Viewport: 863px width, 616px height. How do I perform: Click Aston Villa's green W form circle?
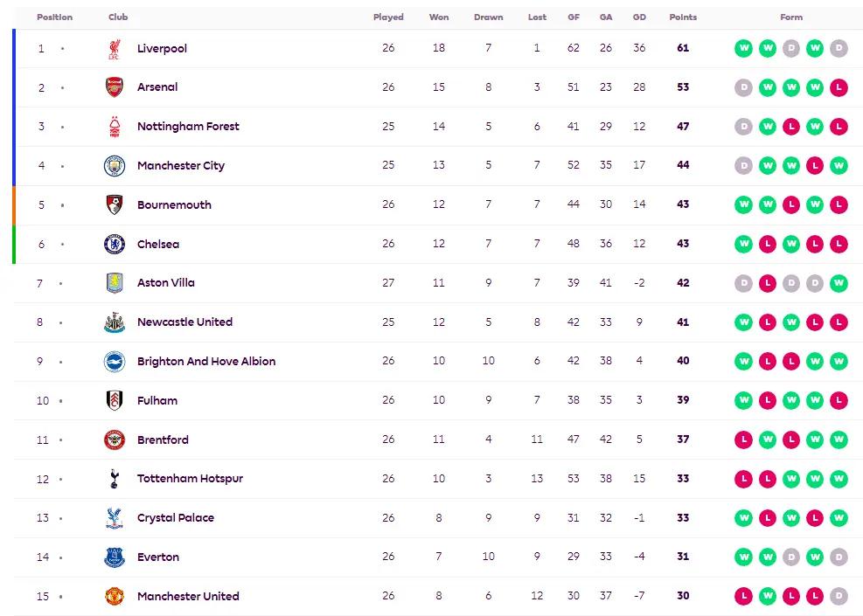coord(839,283)
